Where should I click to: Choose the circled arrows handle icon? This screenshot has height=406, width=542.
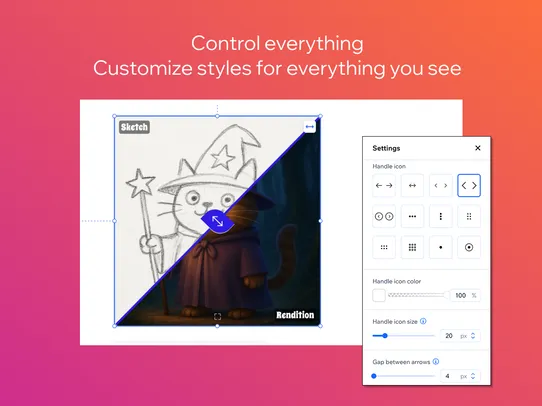coord(384,216)
